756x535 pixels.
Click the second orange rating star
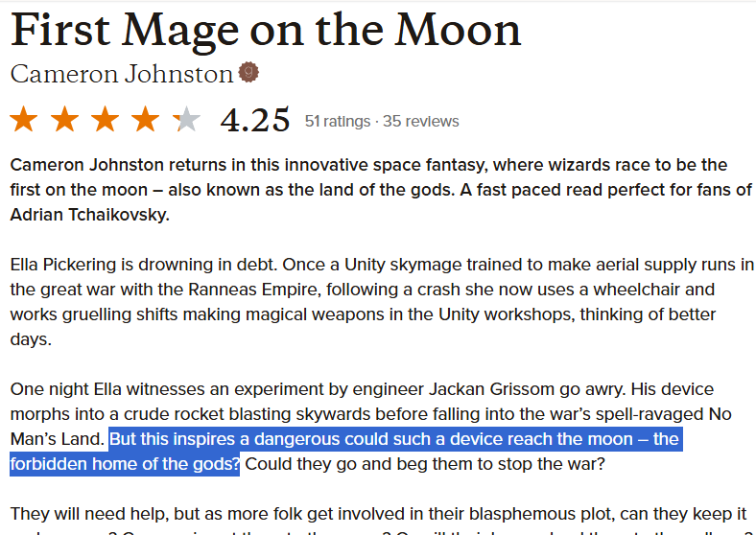click(x=64, y=119)
